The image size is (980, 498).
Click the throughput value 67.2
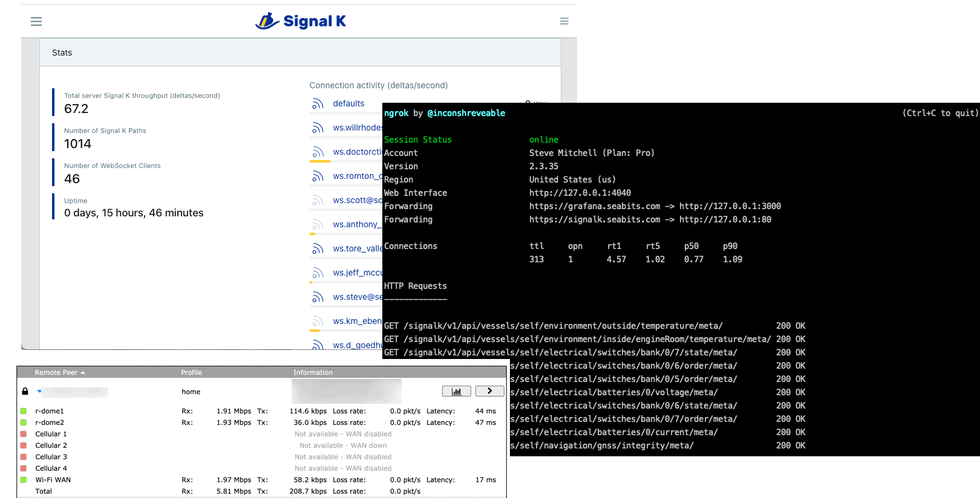point(76,109)
